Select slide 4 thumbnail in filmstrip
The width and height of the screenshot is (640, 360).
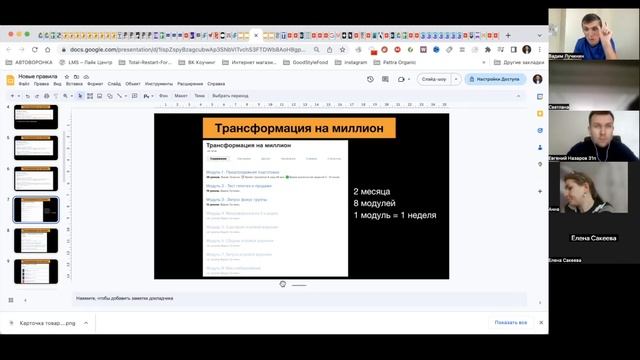[36, 117]
